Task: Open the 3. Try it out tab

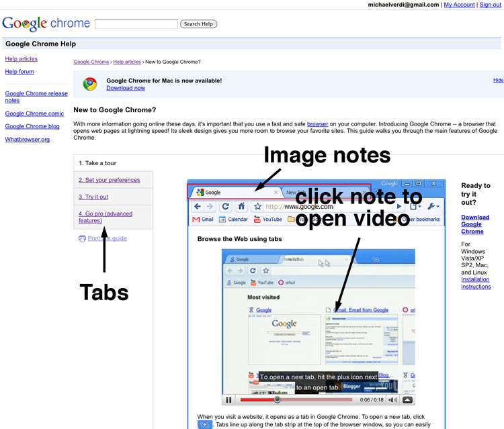Action: pos(93,197)
